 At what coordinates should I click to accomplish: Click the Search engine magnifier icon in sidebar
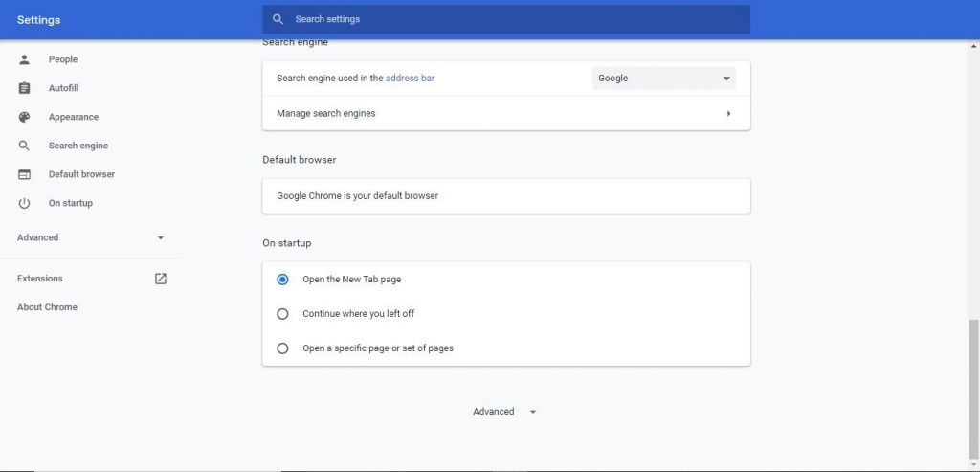click(x=24, y=146)
